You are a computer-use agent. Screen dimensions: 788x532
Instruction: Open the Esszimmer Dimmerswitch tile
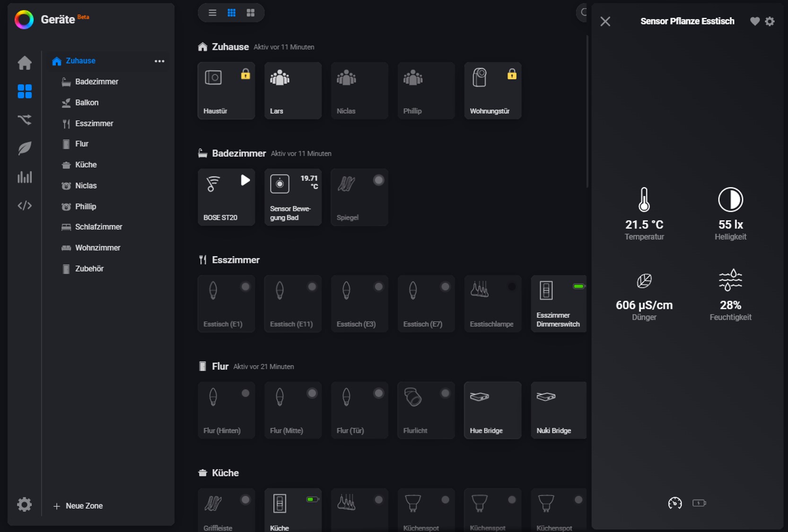tap(559, 304)
